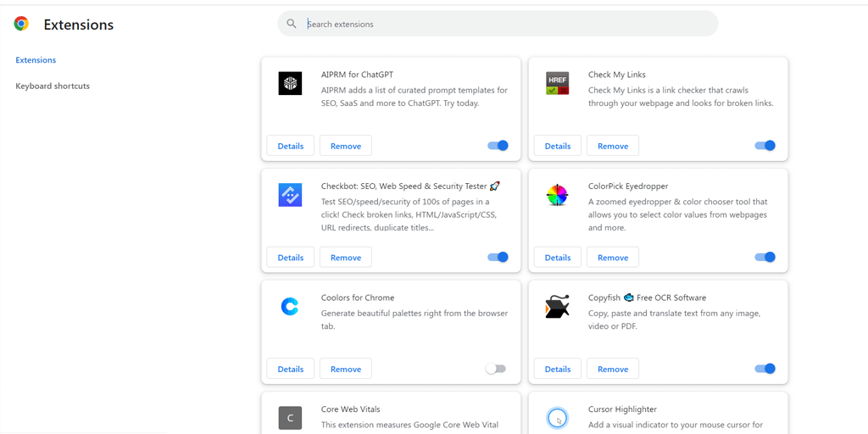Click the Checkbot extension icon
868x434 pixels.
(290, 195)
